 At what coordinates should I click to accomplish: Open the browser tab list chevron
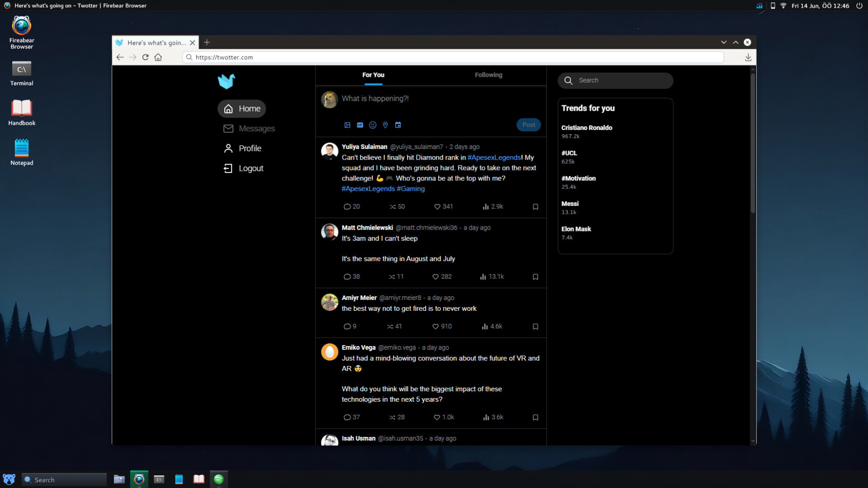click(724, 42)
